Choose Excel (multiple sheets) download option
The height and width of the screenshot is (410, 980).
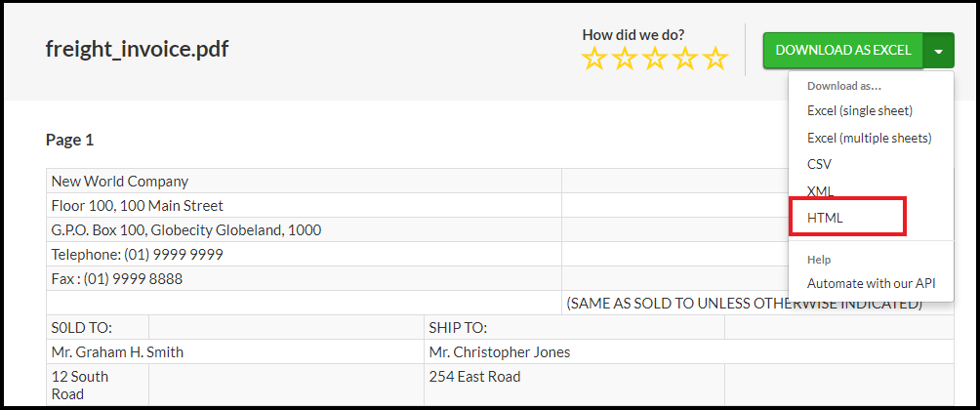pos(869,138)
